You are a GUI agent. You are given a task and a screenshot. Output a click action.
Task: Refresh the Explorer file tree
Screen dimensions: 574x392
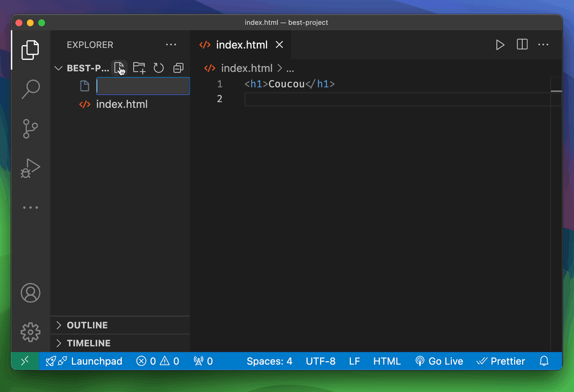click(159, 68)
